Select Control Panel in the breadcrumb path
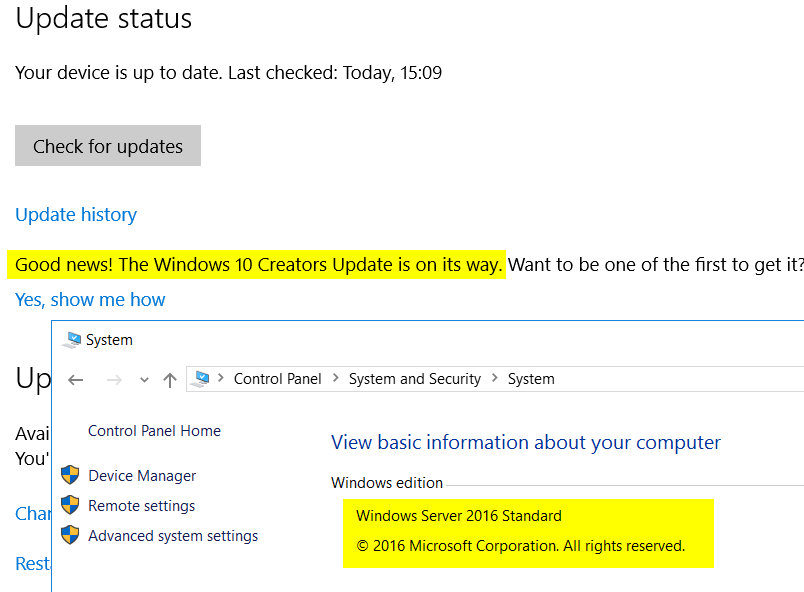 277,379
